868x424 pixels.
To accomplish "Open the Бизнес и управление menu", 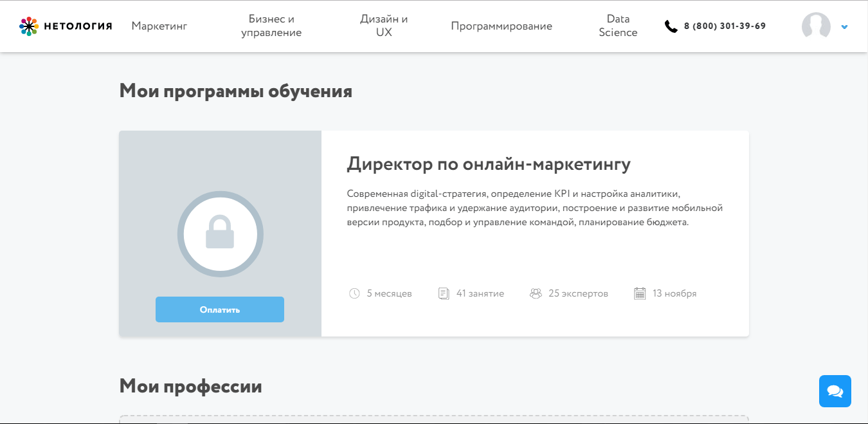I will (x=271, y=26).
